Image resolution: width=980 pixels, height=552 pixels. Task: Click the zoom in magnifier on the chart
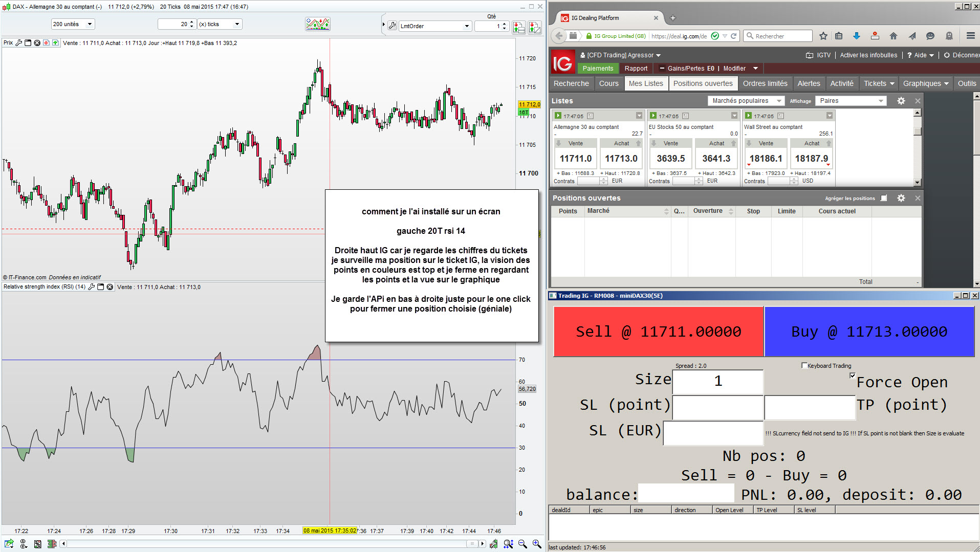tap(536, 544)
